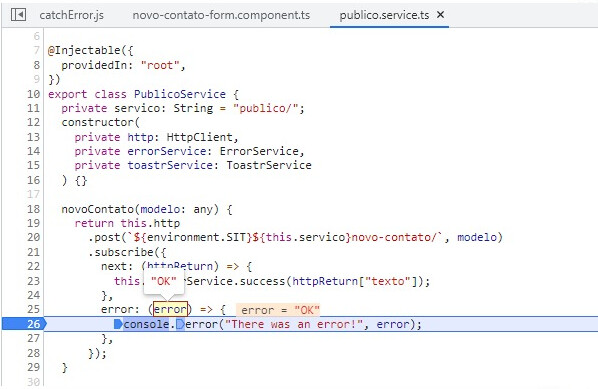
Task: Click line number 10 in the gutter
Action: (34, 94)
